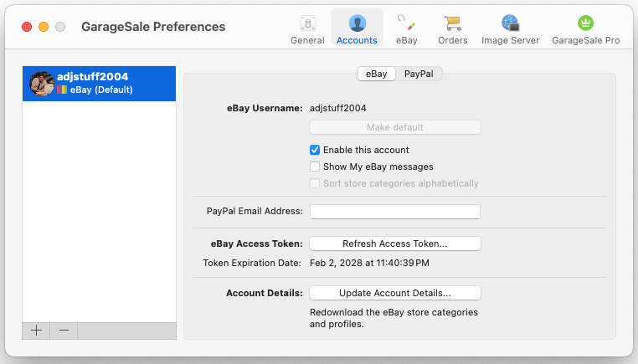The height and width of the screenshot is (364, 638).
Task: Open the eBay preferences pane
Action: click(x=406, y=29)
